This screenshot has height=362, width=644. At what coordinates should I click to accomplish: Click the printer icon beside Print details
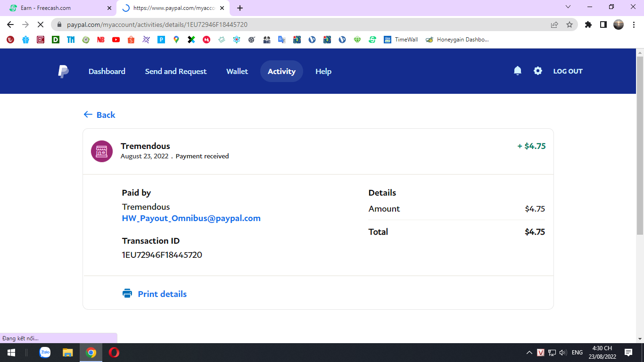[x=127, y=294]
